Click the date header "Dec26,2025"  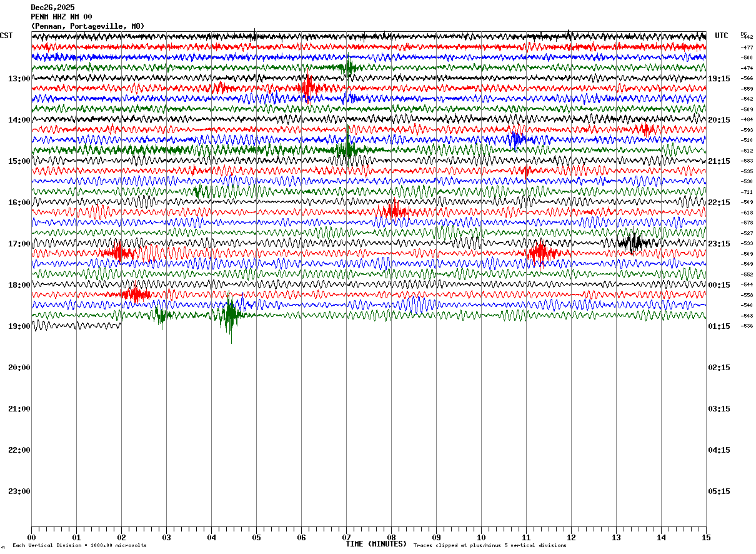(x=52, y=8)
